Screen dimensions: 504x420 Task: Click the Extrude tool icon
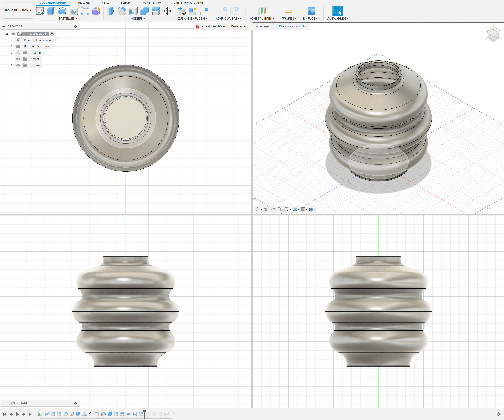51,11
